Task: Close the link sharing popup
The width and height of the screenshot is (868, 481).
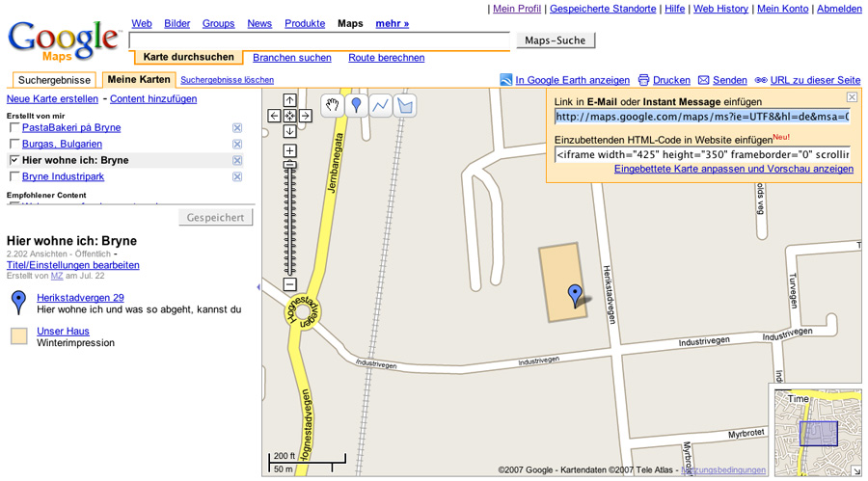Action: coord(852,97)
